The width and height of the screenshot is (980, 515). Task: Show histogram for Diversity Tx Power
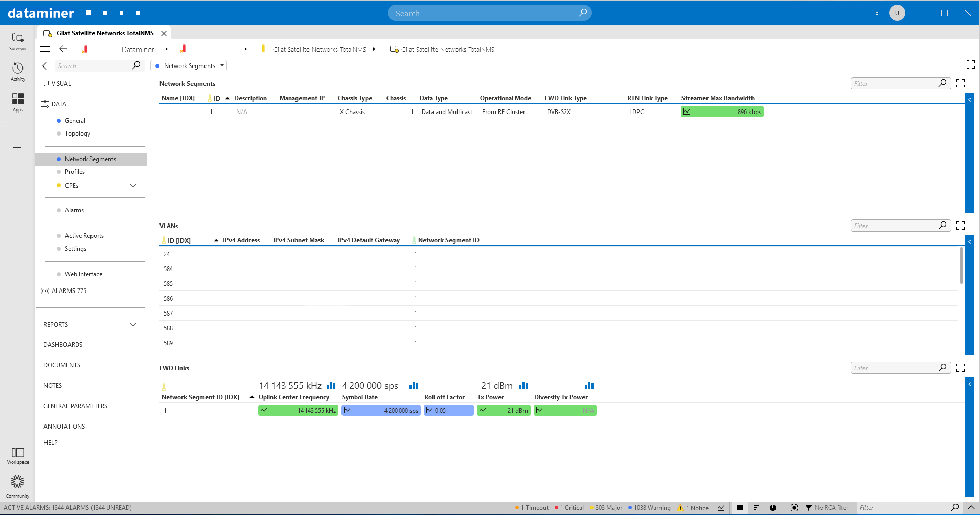(589, 385)
